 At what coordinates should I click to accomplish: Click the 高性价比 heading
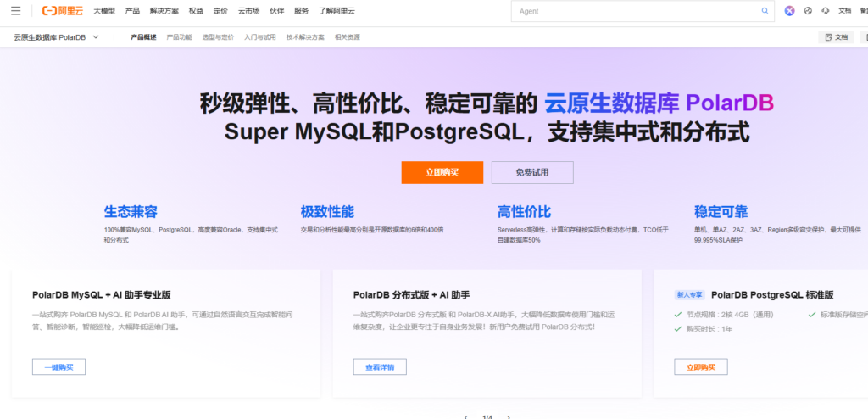point(524,212)
